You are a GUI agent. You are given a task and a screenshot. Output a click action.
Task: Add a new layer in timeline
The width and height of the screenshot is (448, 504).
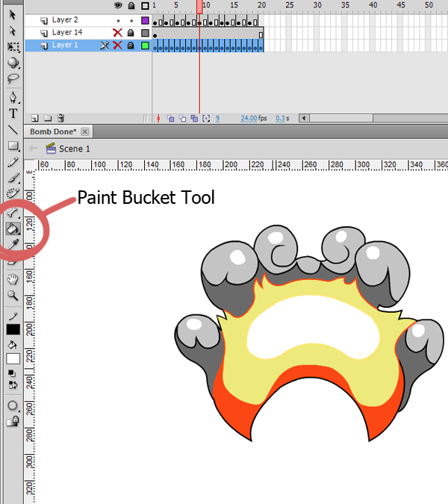click(35, 118)
